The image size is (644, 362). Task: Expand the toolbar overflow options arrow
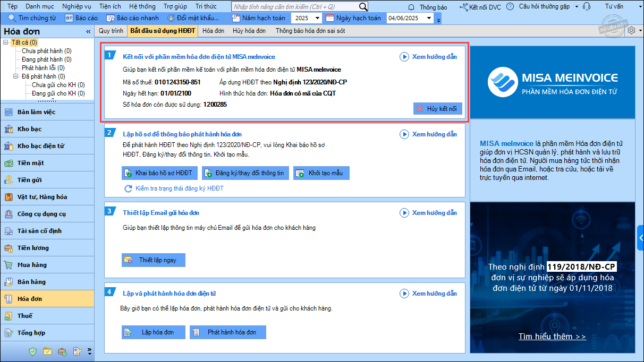click(438, 20)
